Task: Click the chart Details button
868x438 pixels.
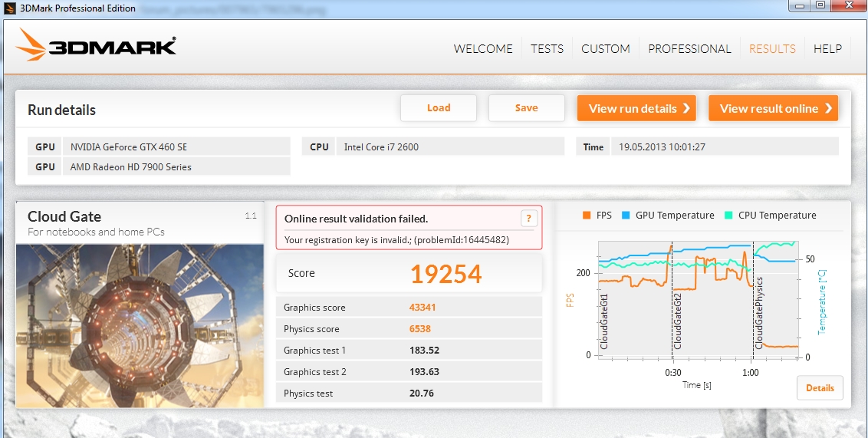Action: [x=820, y=387]
